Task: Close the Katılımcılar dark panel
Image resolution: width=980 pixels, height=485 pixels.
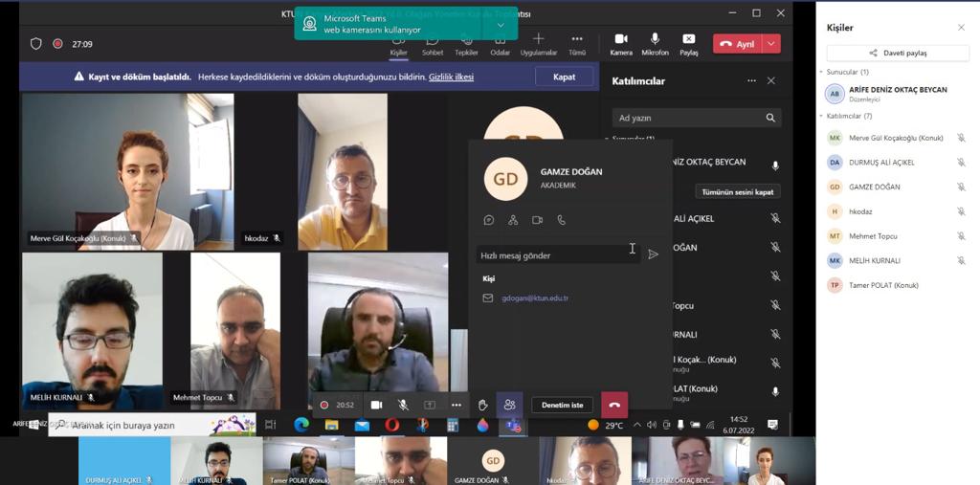Action: pyautogui.click(x=771, y=80)
